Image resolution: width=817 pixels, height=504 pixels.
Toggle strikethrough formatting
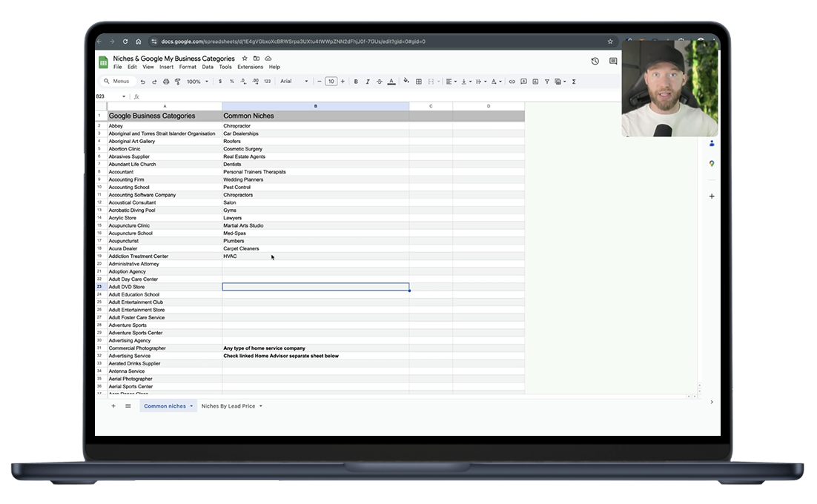click(380, 82)
